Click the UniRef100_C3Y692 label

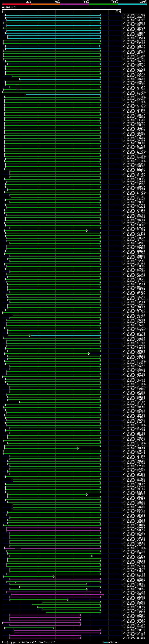[133, 627]
